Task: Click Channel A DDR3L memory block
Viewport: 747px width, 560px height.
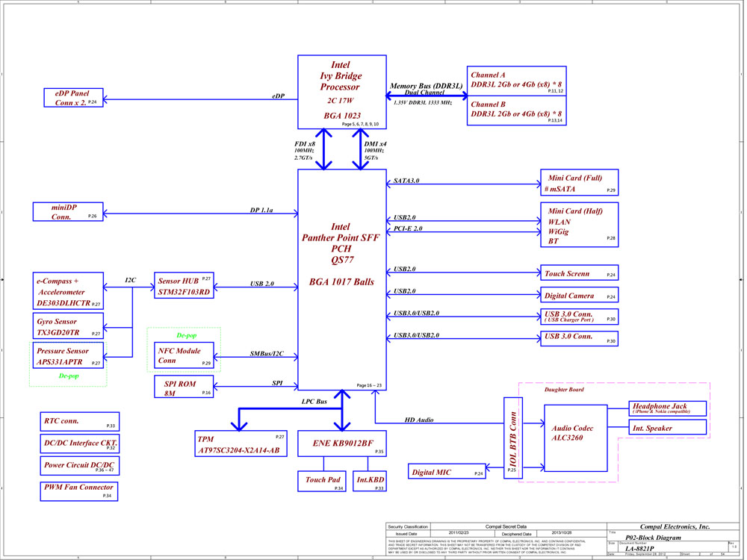Action: click(518, 81)
